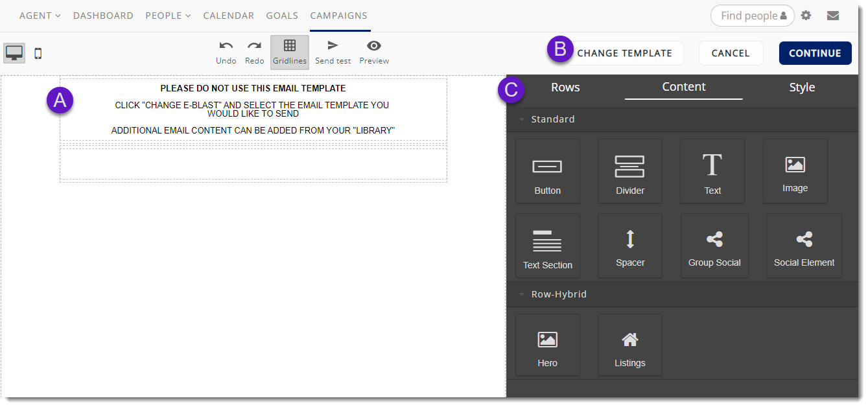
Task: Select the Listings row-hybrid block
Action: pyautogui.click(x=629, y=344)
